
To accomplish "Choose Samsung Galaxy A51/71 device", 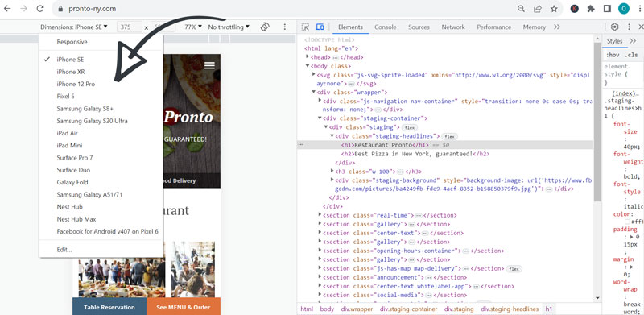I will [x=101, y=194].
